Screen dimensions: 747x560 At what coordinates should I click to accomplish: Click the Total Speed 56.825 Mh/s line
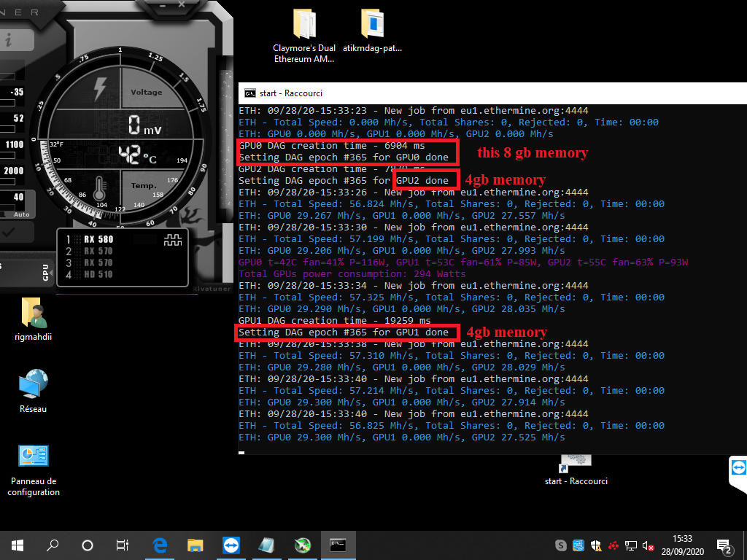452,426
